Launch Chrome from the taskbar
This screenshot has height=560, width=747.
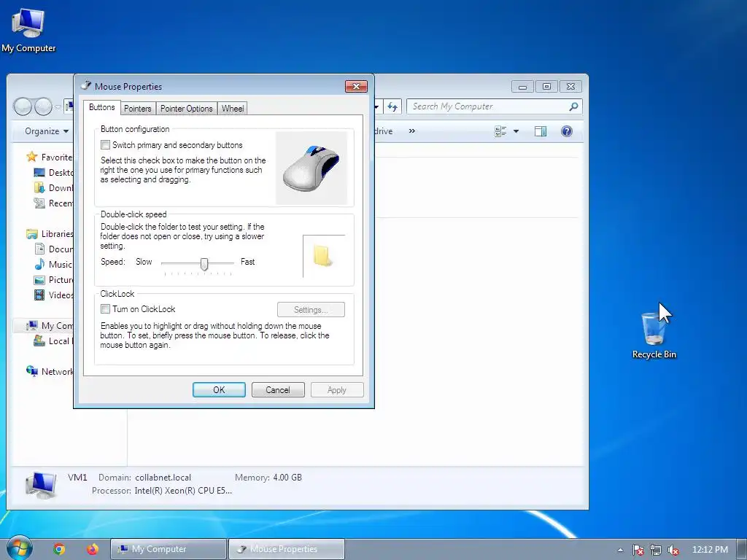59,549
